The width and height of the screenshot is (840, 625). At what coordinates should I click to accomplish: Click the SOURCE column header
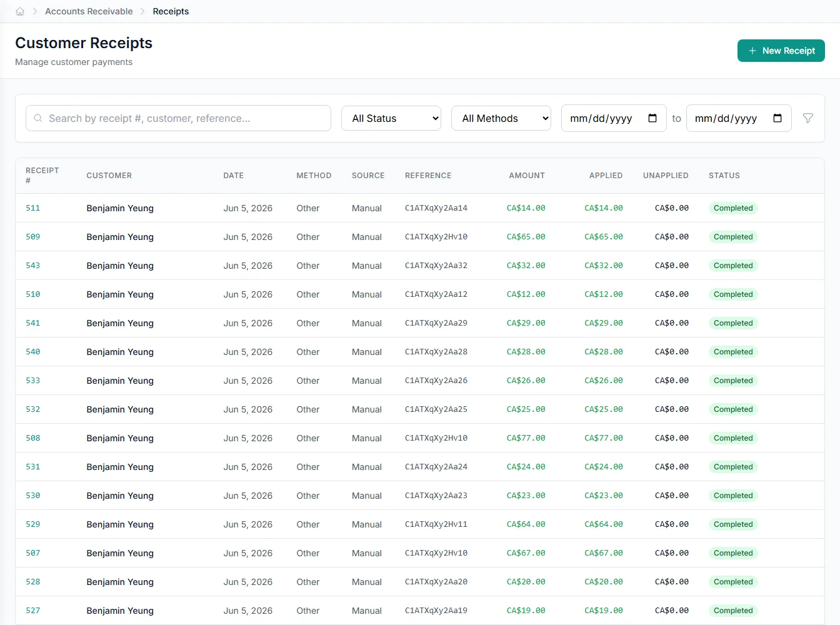point(368,176)
